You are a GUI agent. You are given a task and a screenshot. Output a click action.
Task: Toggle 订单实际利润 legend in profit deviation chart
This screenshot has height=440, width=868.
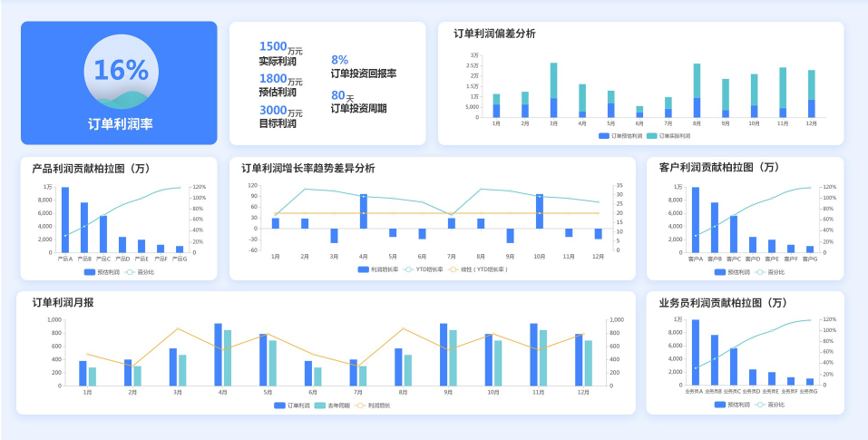coord(668,136)
